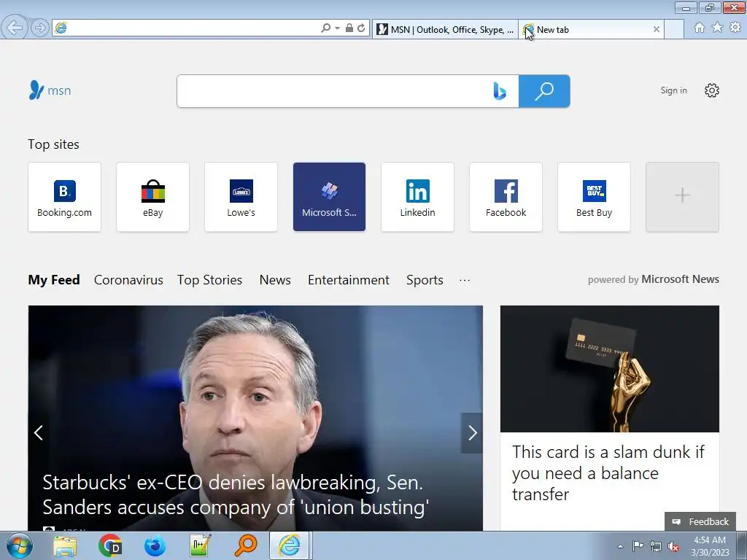Show hidden system tray icons arrow
The height and width of the screenshot is (560, 747).
(620, 546)
